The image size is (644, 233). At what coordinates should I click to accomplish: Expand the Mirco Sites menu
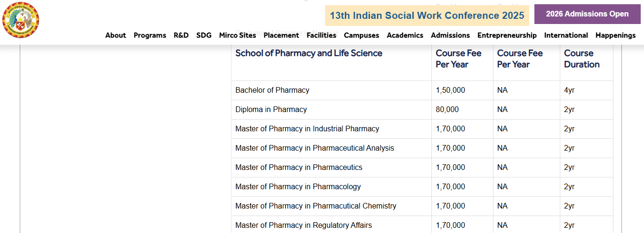pos(238,35)
